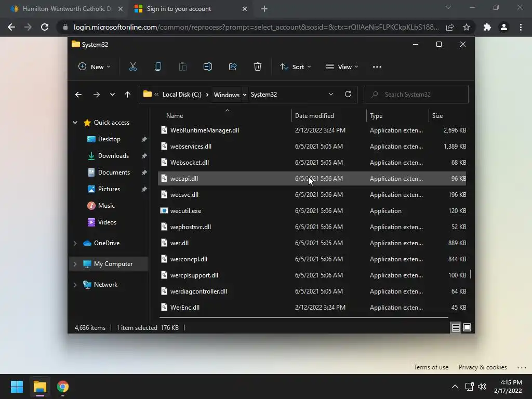Click the taskbar clock showing 4:15 PM

(x=508, y=387)
